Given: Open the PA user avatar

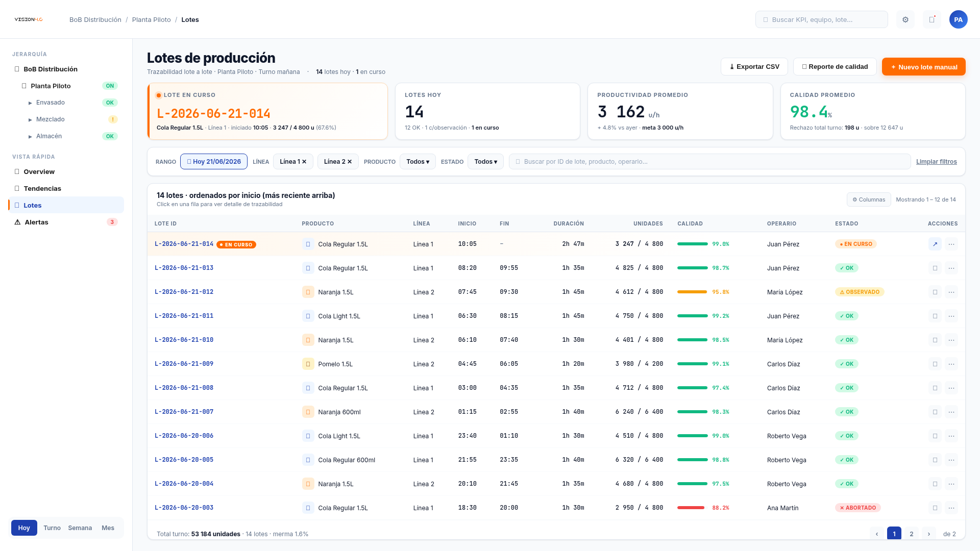Looking at the screenshot, I should click(x=959, y=19).
